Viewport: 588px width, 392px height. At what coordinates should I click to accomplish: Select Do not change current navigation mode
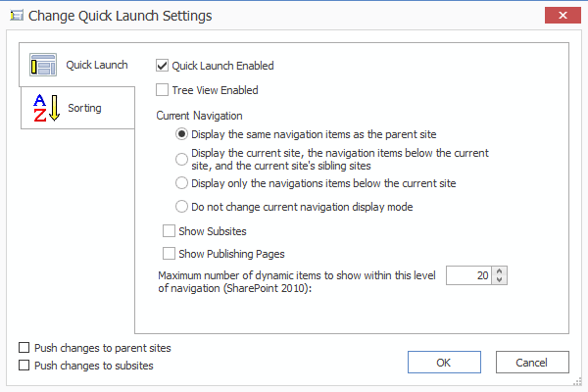(181, 207)
